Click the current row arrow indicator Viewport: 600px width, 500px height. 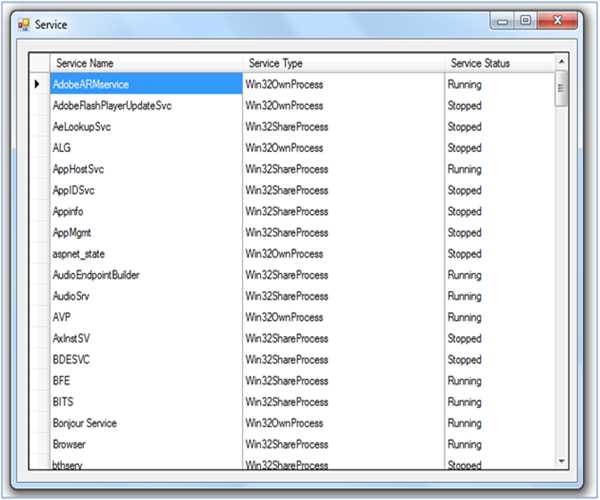[37, 85]
